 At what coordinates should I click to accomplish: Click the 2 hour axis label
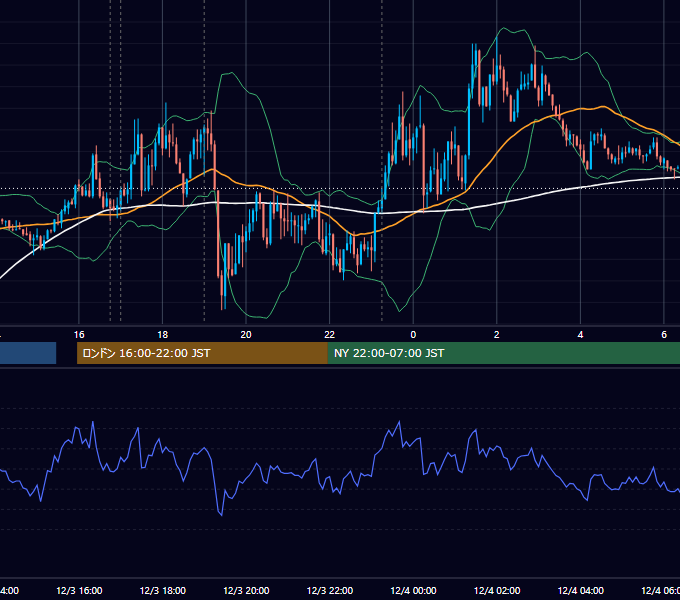pos(497,335)
